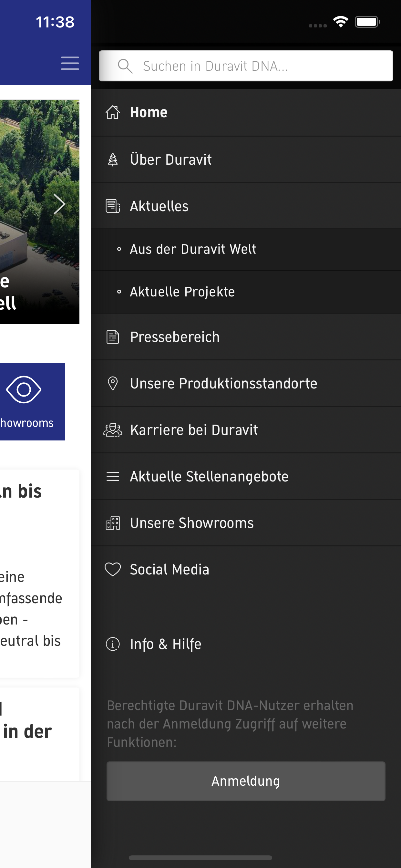Viewport: 401px width, 868px height.
Task: Click the building icon beside Unsere Showrooms
Action: coord(113,523)
